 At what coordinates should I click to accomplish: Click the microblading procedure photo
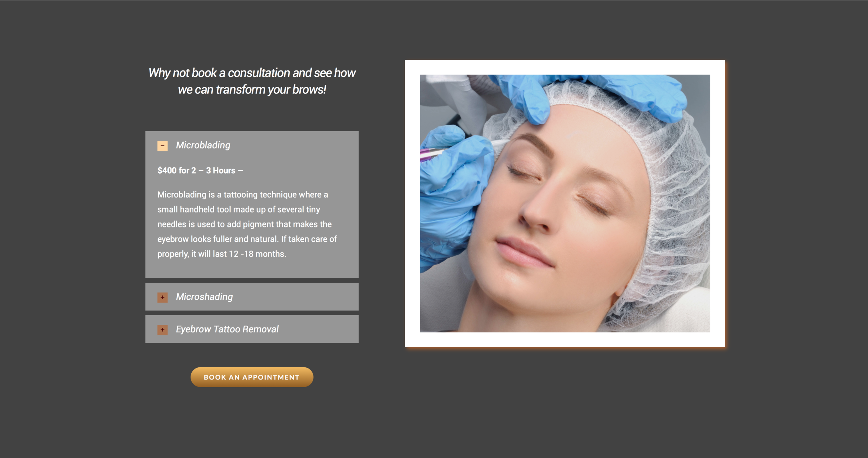point(565,203)
